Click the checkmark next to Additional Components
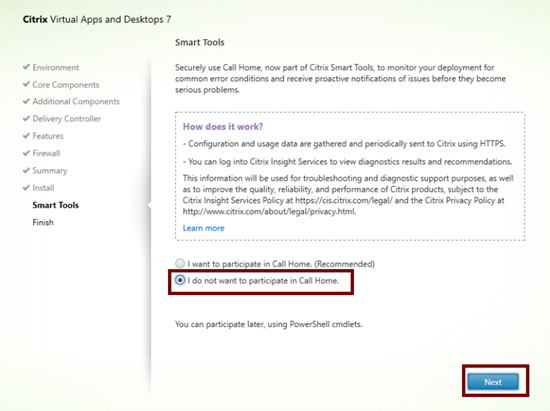 pyautogui.click(x=26, y=101)
